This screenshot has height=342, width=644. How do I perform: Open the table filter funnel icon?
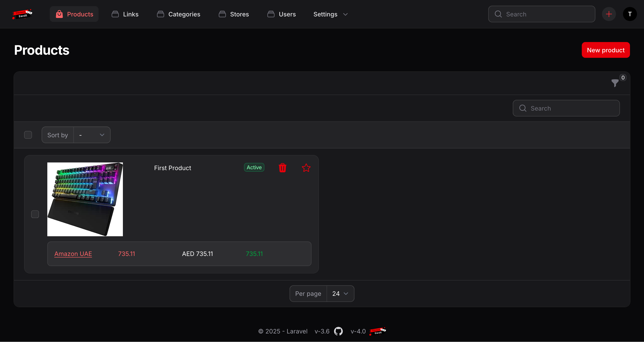click(615, 83)
